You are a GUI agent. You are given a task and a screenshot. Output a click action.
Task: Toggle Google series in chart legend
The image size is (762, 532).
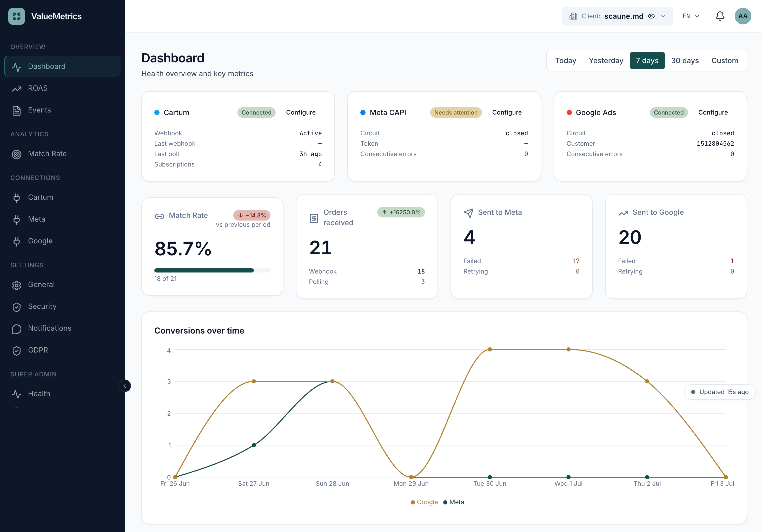(424, 502)
